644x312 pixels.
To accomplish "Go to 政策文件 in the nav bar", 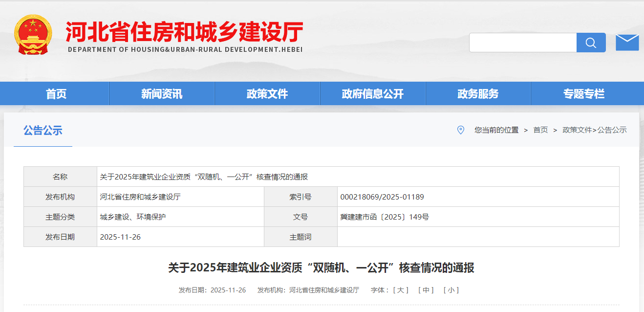I will pos(267,94).
